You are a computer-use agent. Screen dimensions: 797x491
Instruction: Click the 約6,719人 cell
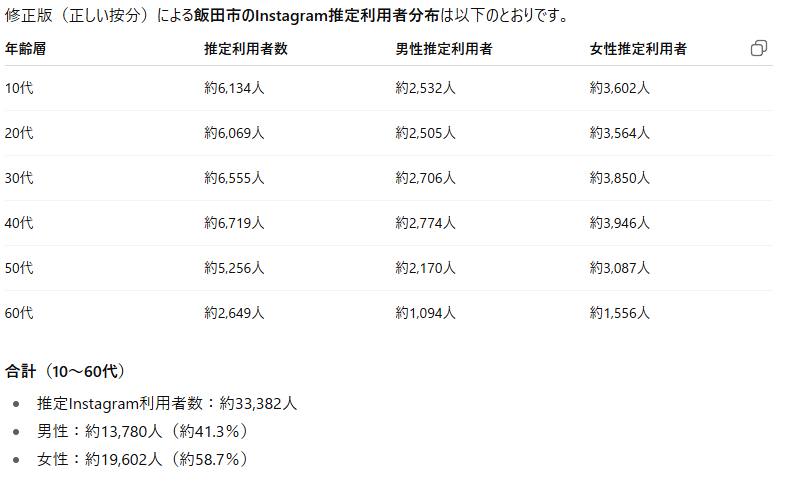[234, 223]
